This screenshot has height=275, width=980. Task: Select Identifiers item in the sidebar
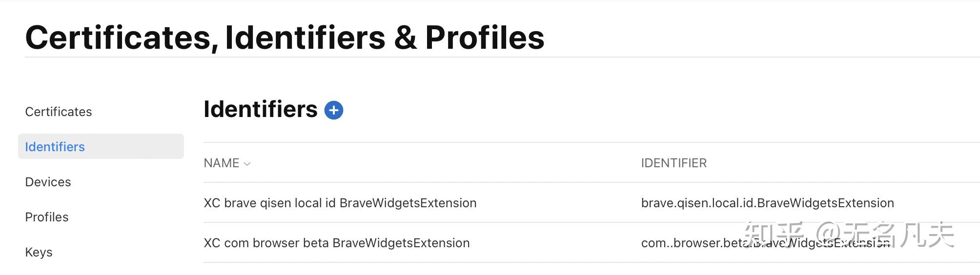pos(55,147)
